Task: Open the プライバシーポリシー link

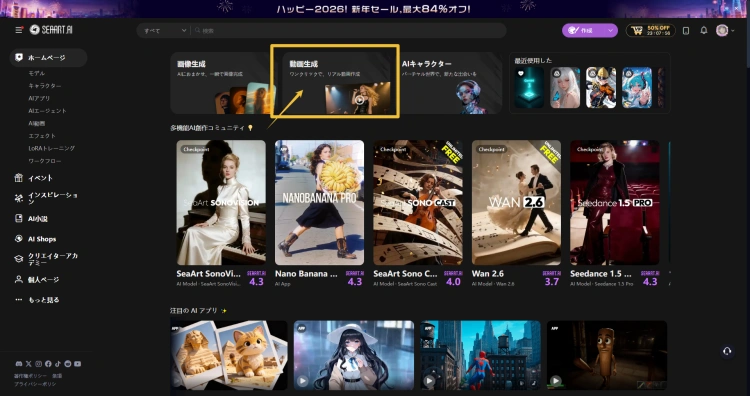Action: point(35,384)
